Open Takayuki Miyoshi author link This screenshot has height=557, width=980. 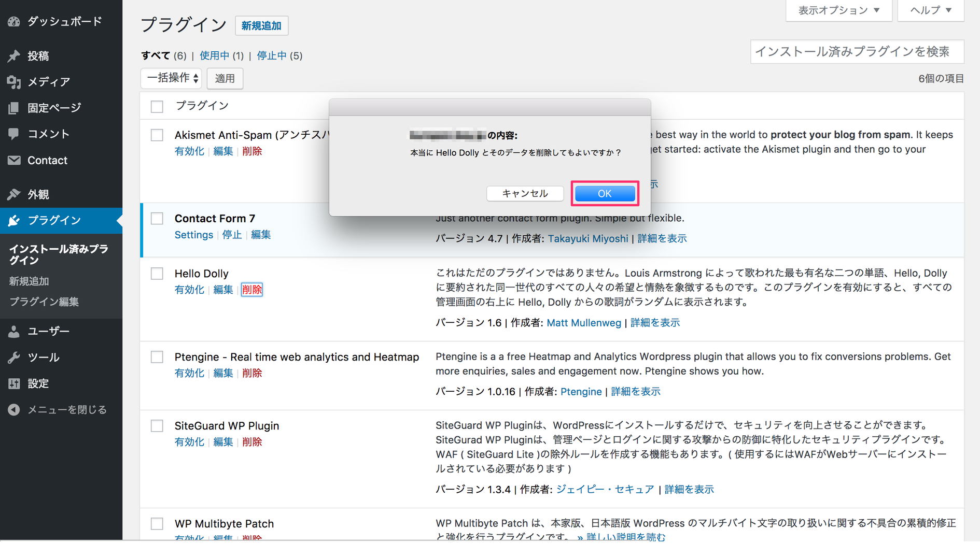click(588, 238)
